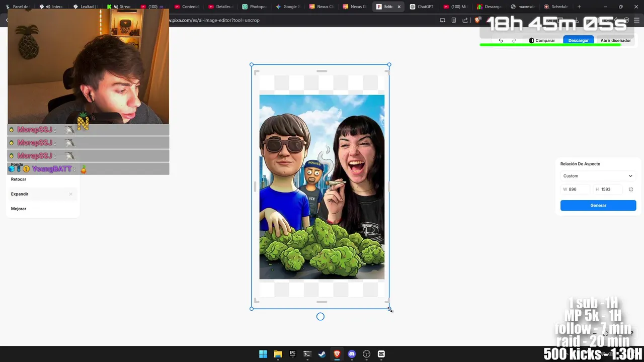
Task: Open the Windows Start menu
Action: 263,354
